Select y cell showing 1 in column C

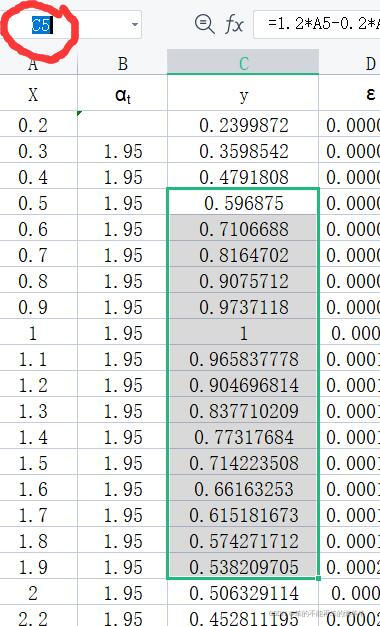pos(243,333)
